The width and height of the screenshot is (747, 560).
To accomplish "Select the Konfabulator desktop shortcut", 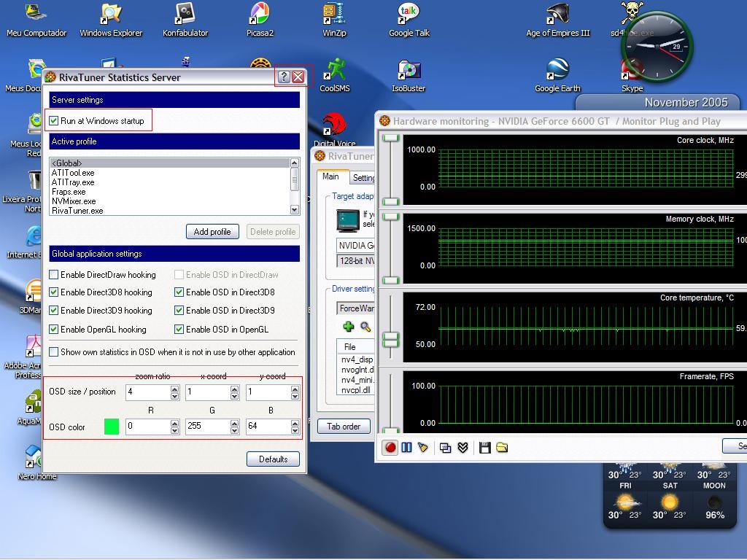I will (185, 20).
